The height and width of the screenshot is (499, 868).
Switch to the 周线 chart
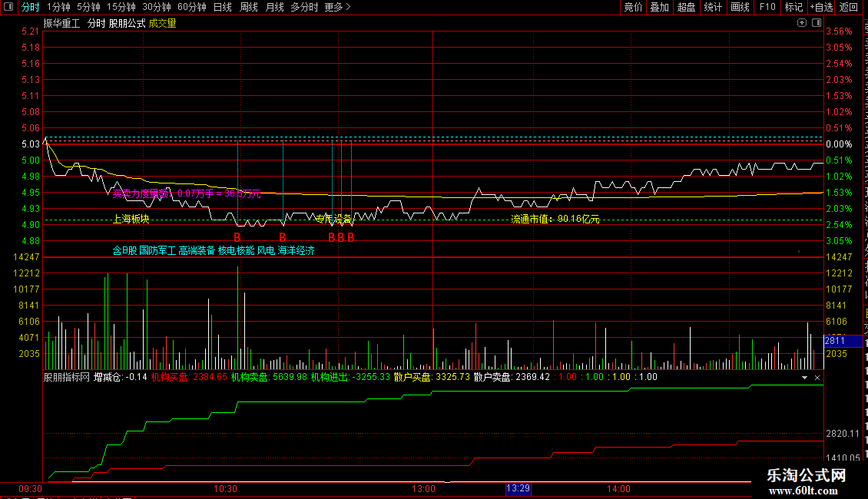click(249, 7)
